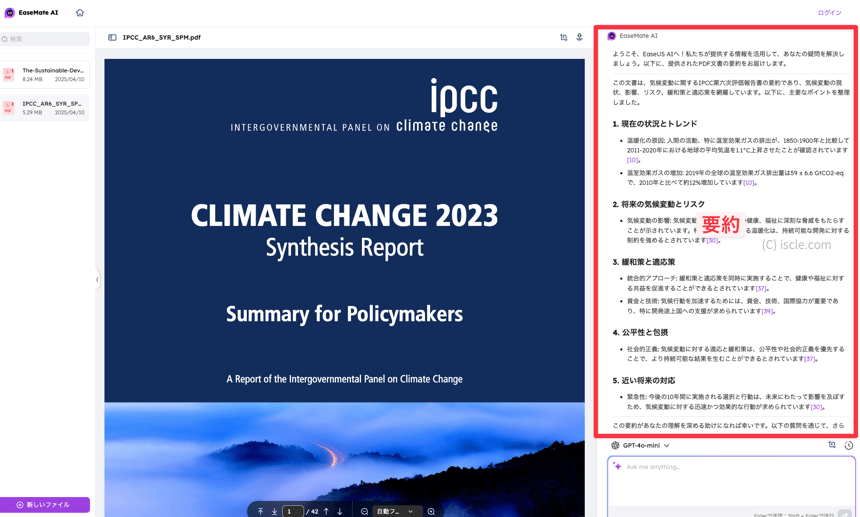Collapse the file sidebar with the arrow handle
Image resolution: width=860 pixels, height=517 pixels.
click(97, 280)
